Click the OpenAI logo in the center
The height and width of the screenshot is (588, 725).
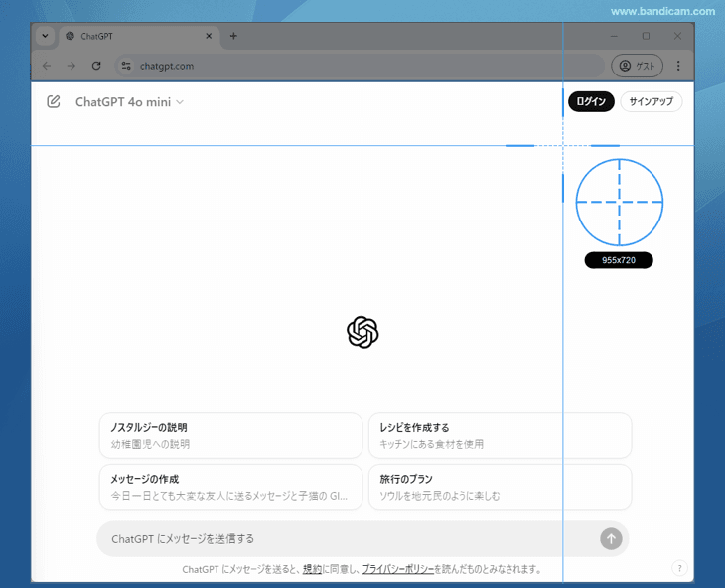362,332
